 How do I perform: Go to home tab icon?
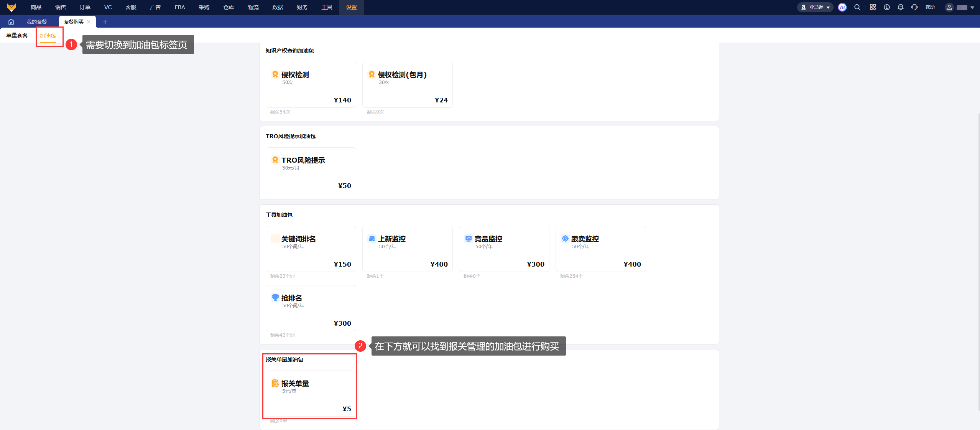pyautogui.click(x=11, y=22)
